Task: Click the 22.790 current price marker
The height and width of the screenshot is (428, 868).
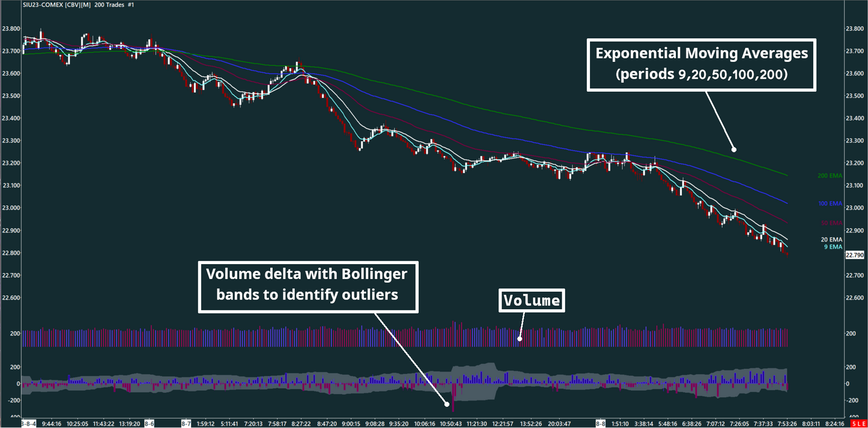Action: [x=854, y=255]
